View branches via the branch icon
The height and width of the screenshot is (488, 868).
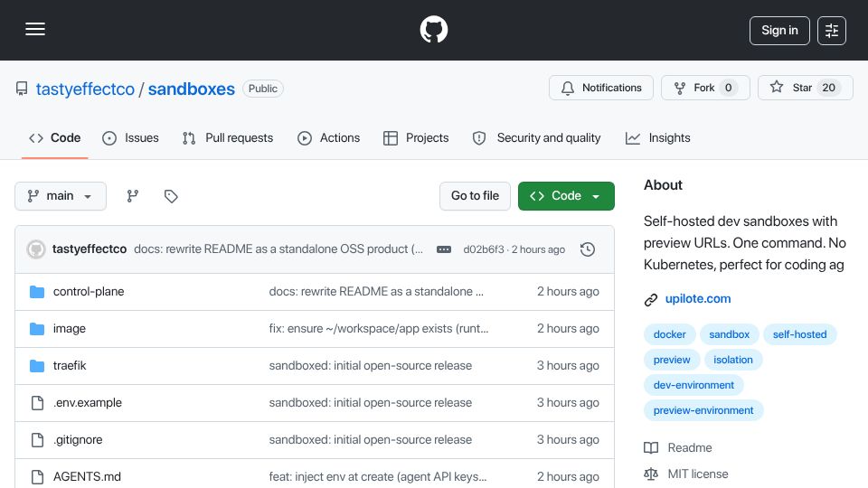pos(132,196)
